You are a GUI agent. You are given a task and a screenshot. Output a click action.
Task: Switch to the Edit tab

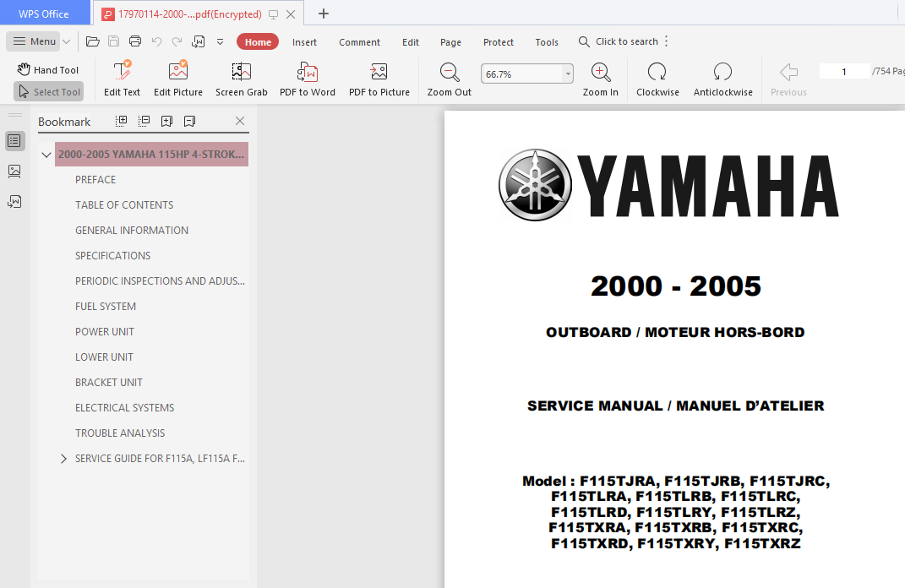[x=411, y=42]
